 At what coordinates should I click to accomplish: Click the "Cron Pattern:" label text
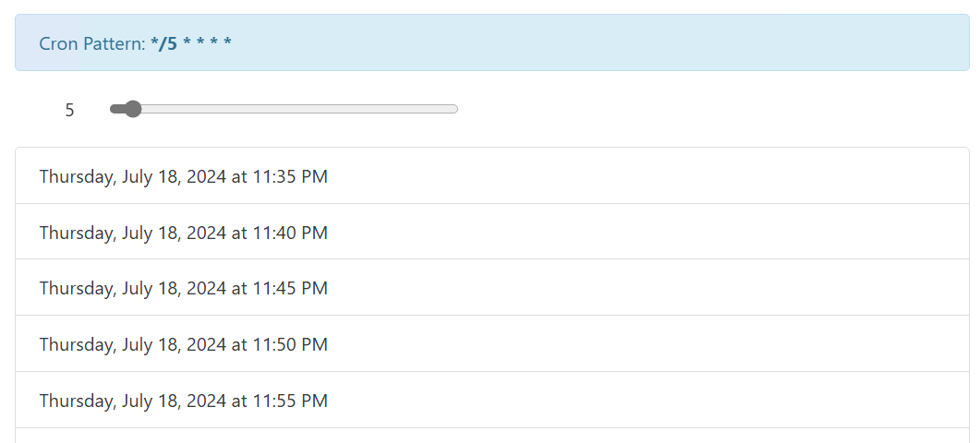click(x=92, y=43)
